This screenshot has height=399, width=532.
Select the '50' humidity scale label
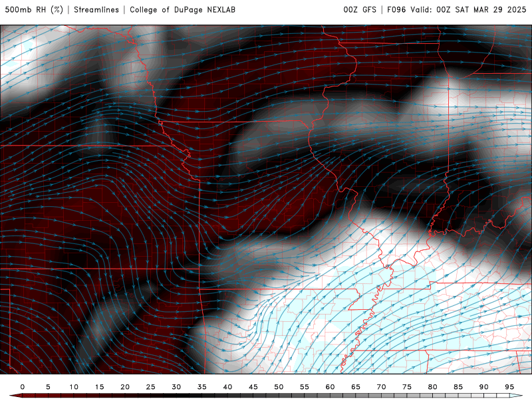(279, 387)
